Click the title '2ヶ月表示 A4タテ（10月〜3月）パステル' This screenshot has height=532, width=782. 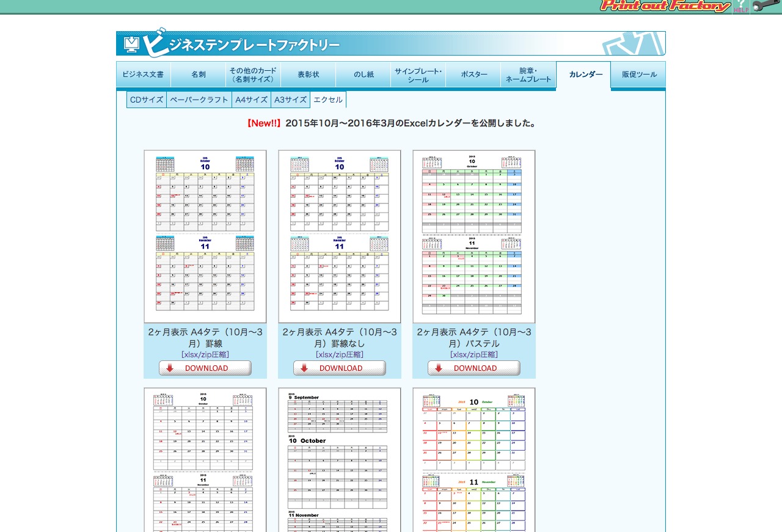(474, 338)
